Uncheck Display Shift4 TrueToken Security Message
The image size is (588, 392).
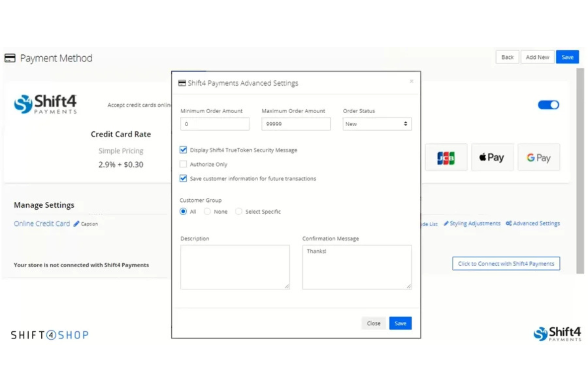click(183, 150)
